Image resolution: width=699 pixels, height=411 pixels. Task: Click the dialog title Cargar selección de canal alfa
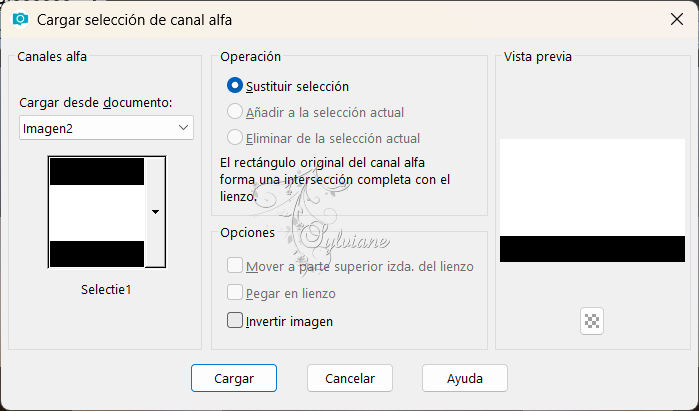(134, 20)
